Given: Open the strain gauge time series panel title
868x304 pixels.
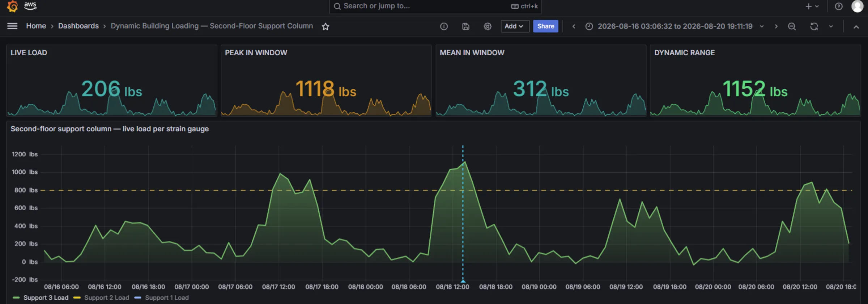Looking at the screenshot, I should tap(110, 129).
